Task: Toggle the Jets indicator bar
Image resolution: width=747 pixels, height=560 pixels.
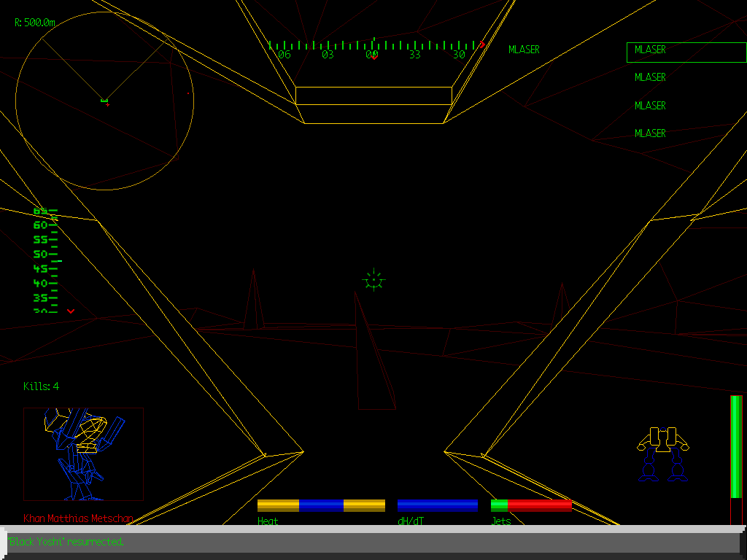Action: coord(530,505)
